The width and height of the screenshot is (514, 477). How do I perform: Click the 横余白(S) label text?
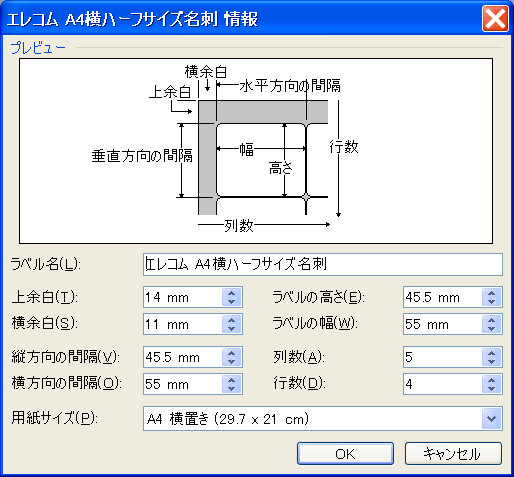45,323
